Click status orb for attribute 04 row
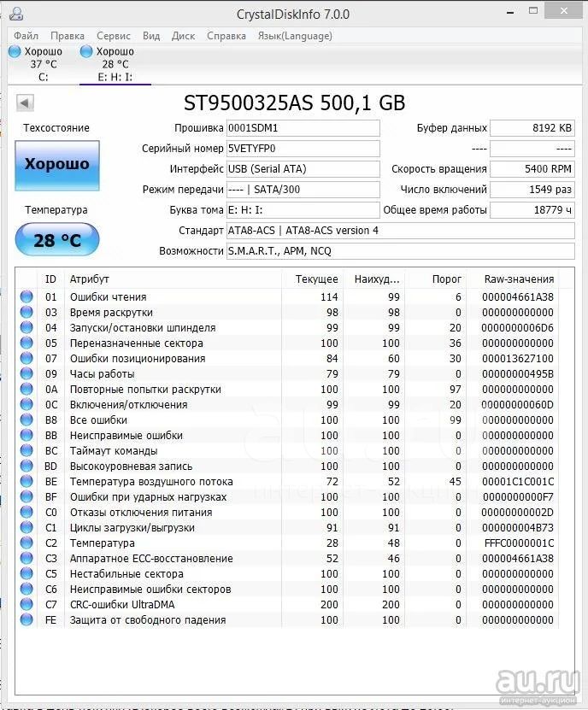Screen dimensions: 588x710 [26, 327]
